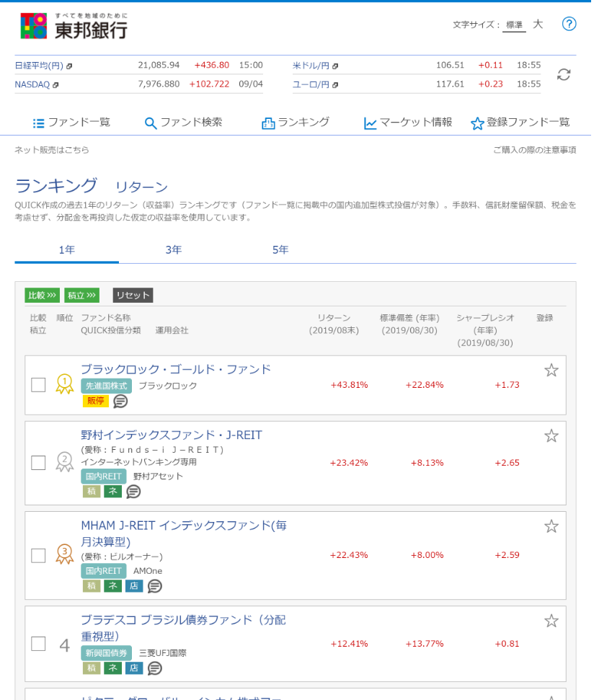The height and width of the screenshot is (700, 594).
Task: Open the ネット販売はこちら link
Action: tap(52, 150)
